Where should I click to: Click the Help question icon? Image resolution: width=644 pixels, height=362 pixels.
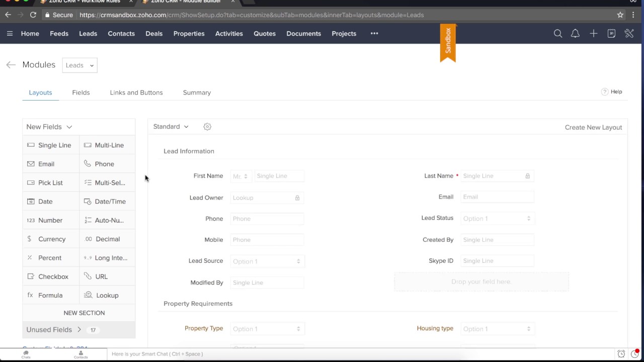click(605, 92)
